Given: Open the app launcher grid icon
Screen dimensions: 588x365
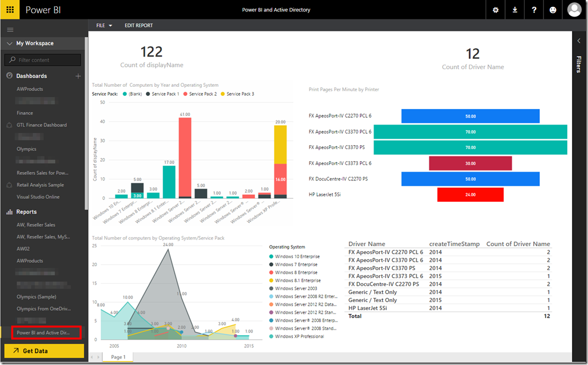Looking at the screenshot, I should point(10,10).
